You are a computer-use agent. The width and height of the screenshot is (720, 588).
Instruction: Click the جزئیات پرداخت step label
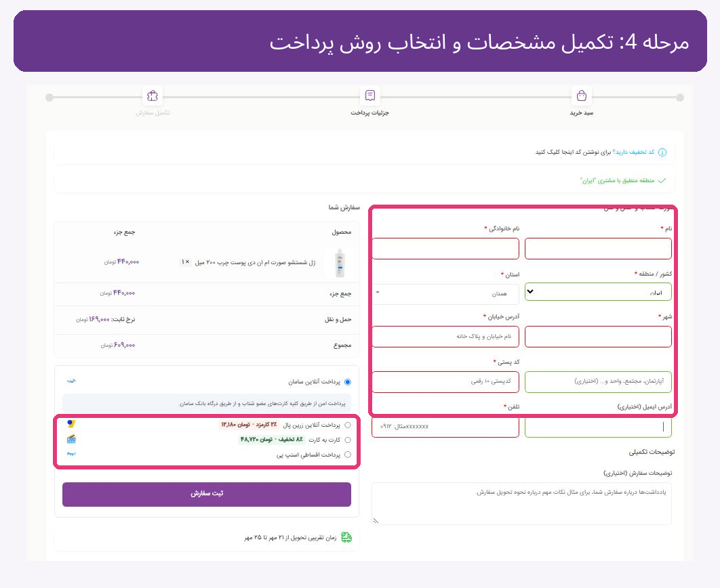[369, 113]
